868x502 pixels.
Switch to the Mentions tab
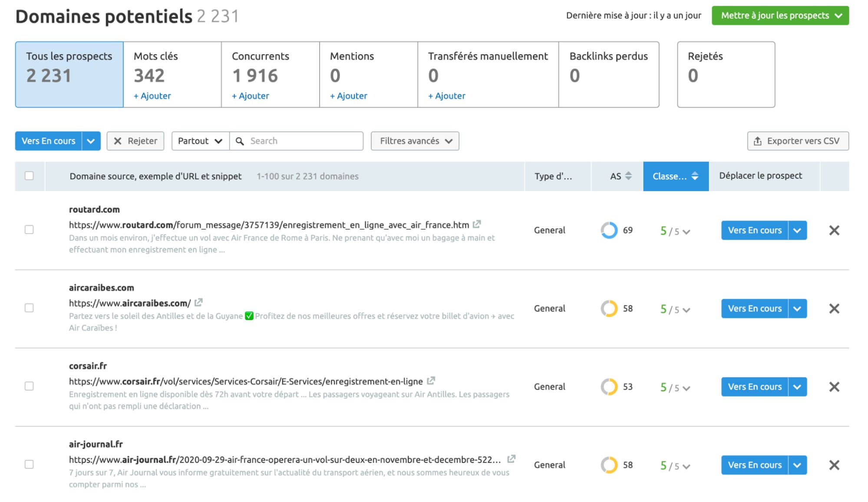click(369, 74)
